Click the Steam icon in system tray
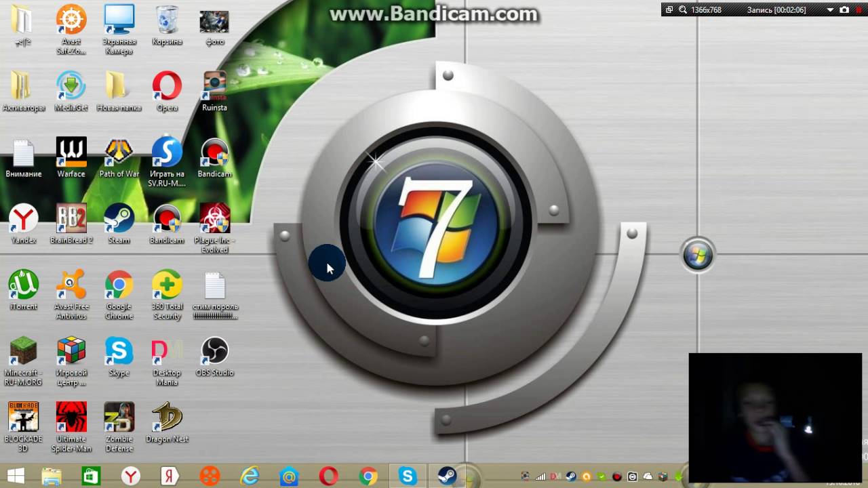The image size is (868, 488). [x=571, y=476]
